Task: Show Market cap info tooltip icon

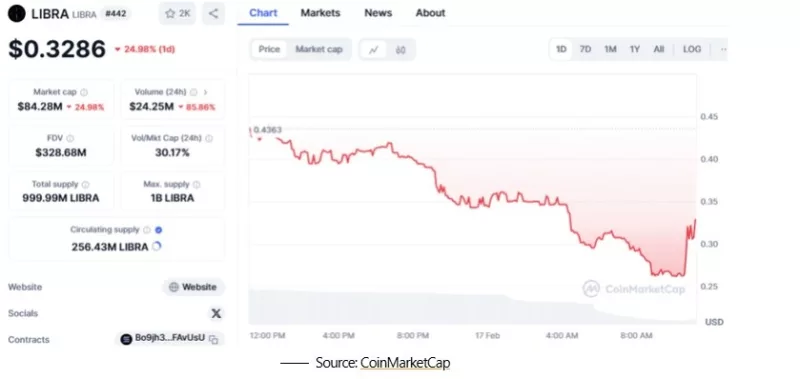Action: tap(84, 92)
